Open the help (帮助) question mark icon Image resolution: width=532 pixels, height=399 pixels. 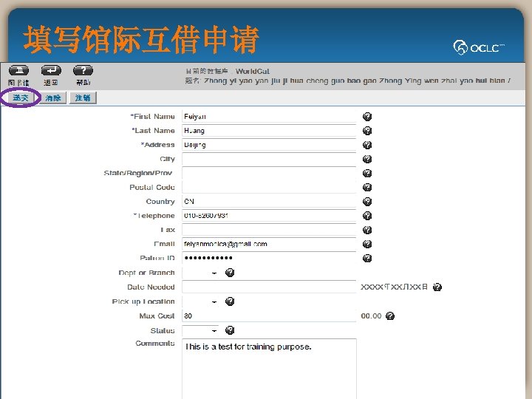[x=83, y=71]
